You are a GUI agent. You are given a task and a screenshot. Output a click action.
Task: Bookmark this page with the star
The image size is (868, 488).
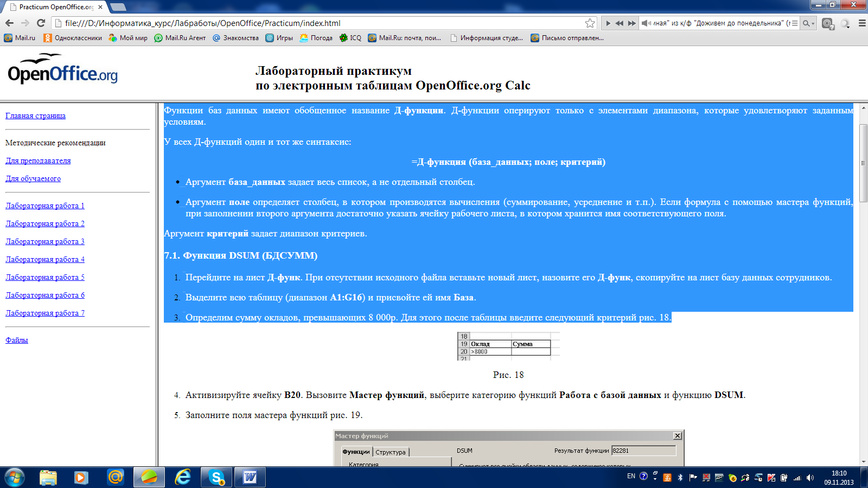coord(590,23)
